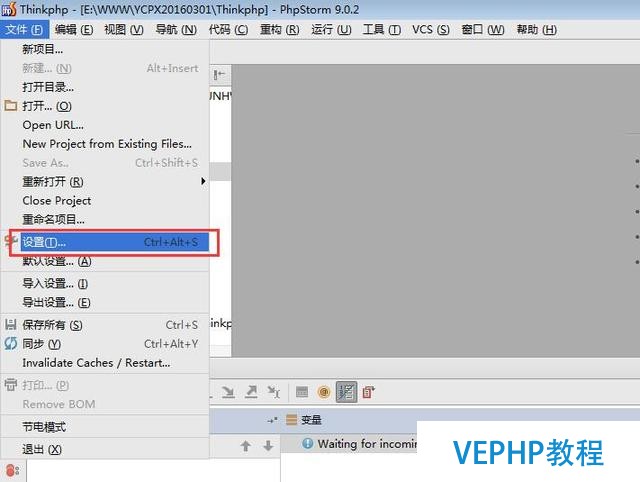This screenshot has height=482, width=640.
Task: Click the Step Into arrow icon
Action: click(228, 392)
